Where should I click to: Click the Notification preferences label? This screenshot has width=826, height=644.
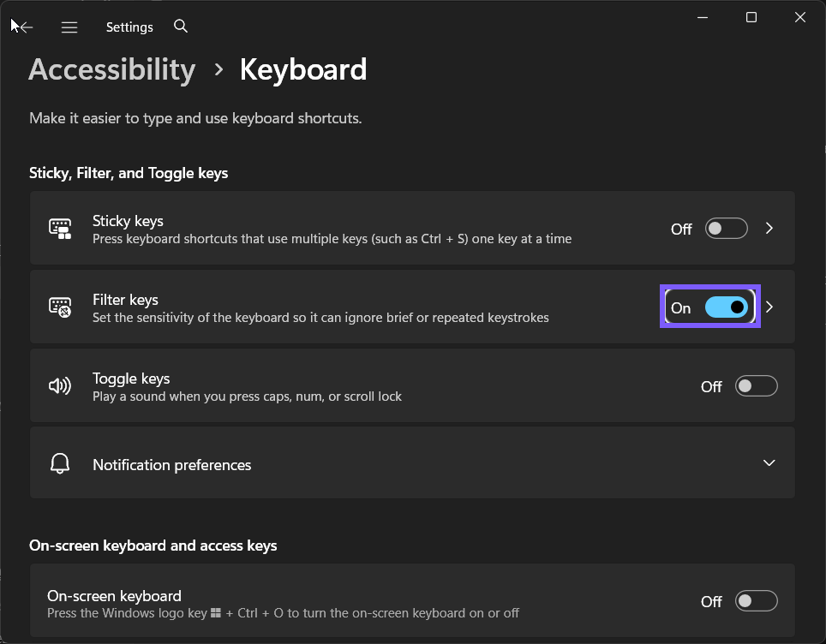171,465
